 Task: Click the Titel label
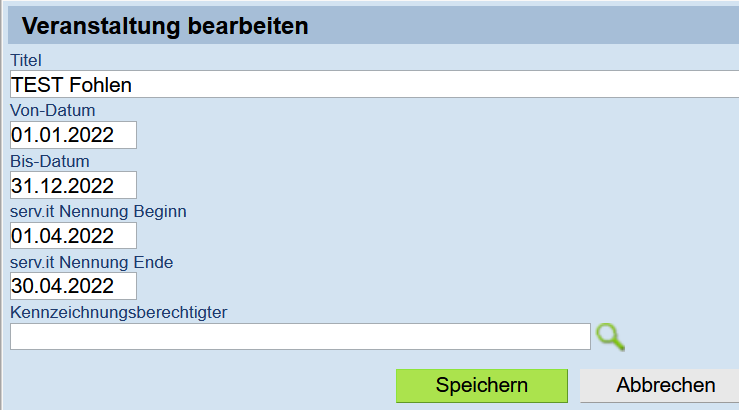pos(26,60)
